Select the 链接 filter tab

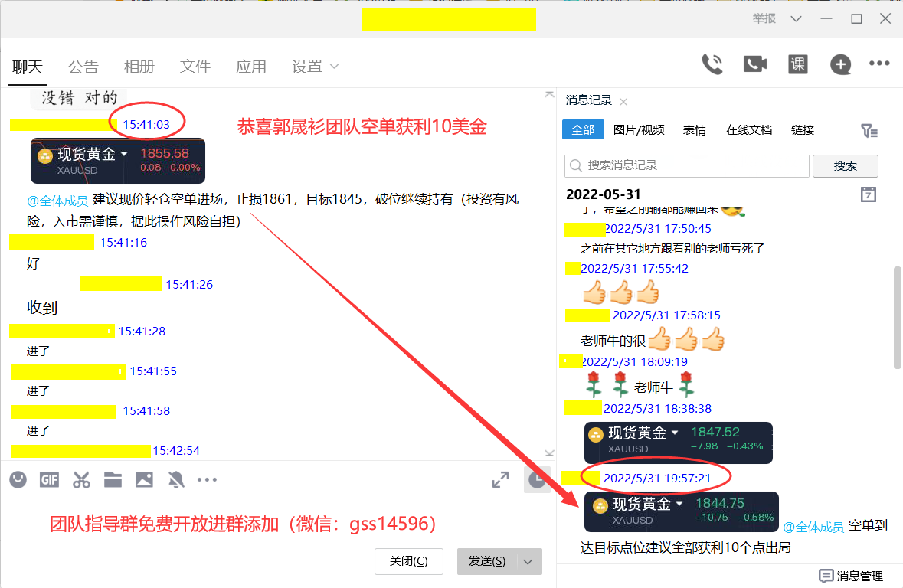802,130
